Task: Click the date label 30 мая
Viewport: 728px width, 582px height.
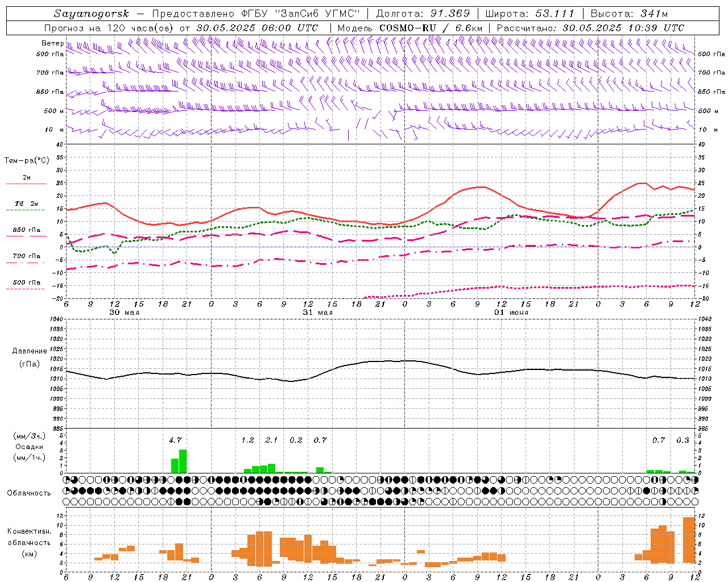Action: (x=124, y=313)
